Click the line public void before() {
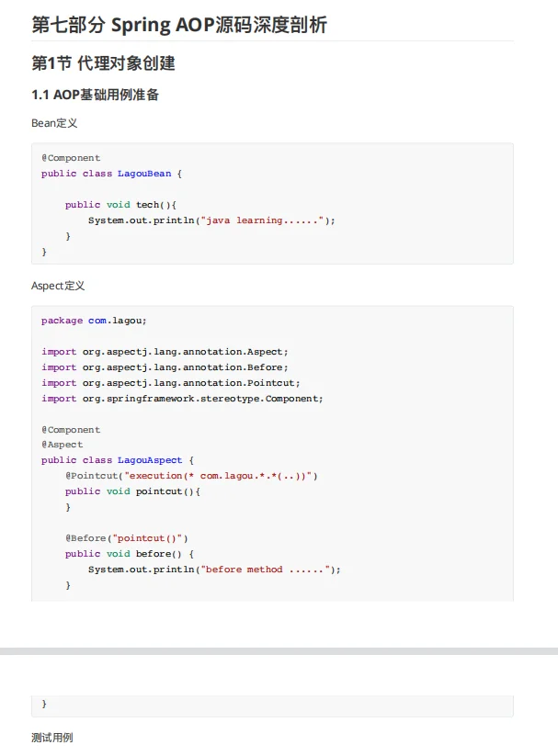Screen dimensions: 558x756 [130, 554]
